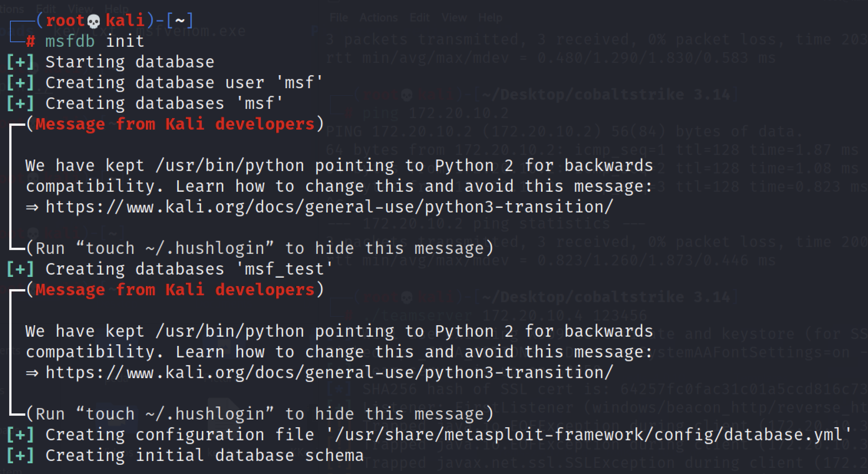Open the python3-transition link below the msf_test line
Screen dimensions: 868x474
(x=329, y=373)
